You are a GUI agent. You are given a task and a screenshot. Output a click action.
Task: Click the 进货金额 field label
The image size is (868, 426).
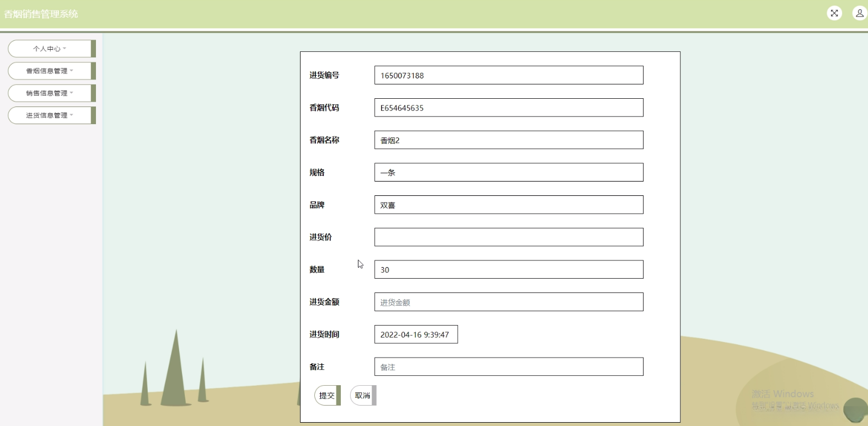click(324, 302)
